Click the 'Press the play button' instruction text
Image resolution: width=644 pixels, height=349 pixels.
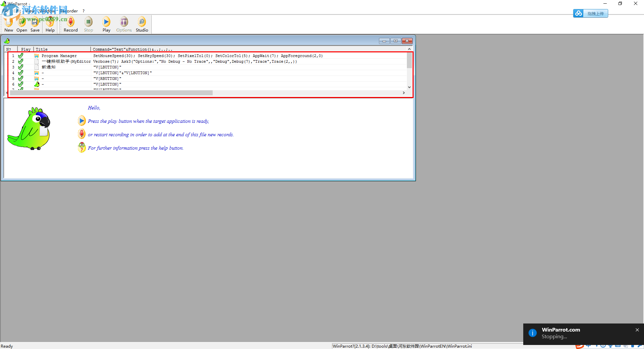point(148,121)
